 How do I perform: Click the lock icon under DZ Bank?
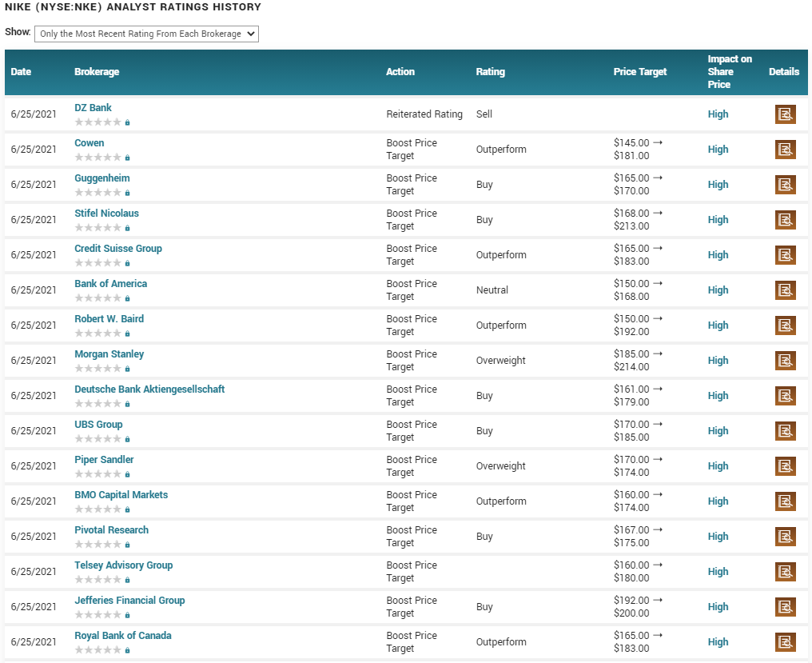click(127, 122)
